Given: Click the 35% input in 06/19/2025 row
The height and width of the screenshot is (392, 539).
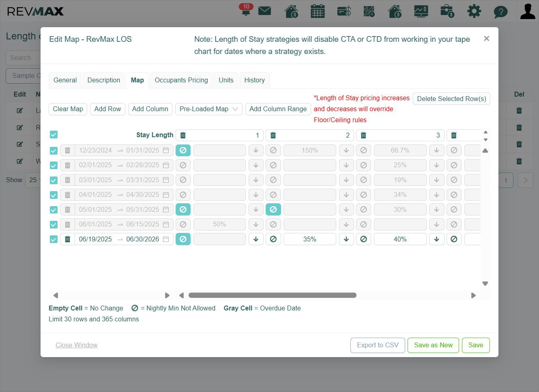Looking at the screenshot, I should pos(310,239).
